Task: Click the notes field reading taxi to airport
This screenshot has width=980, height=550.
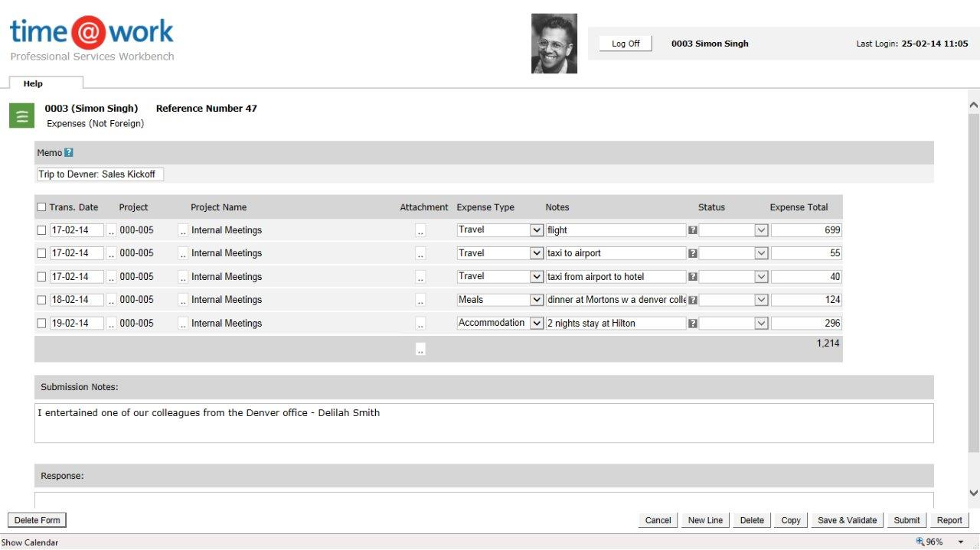Action: tap(616, 253)
